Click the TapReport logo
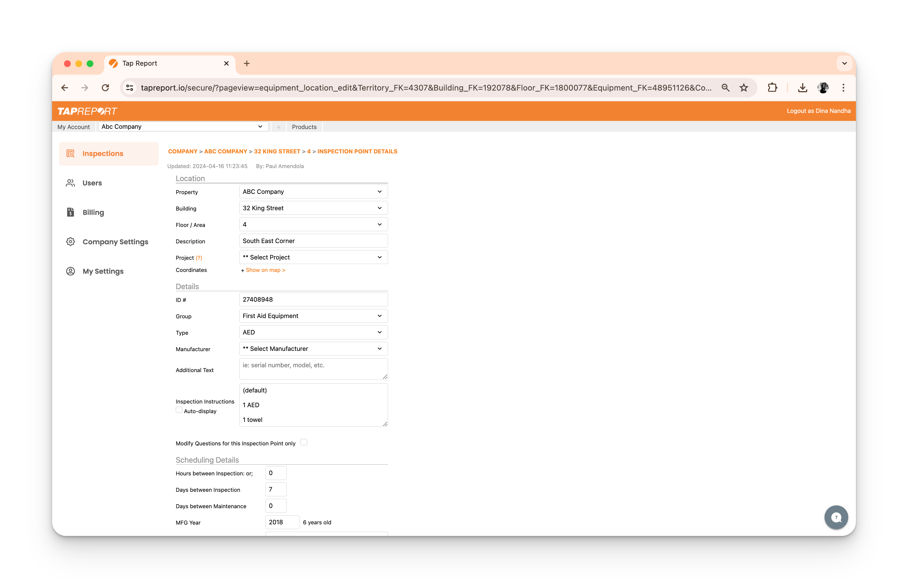Viewport: 908px width, 588px height. (x=87, y=111)
